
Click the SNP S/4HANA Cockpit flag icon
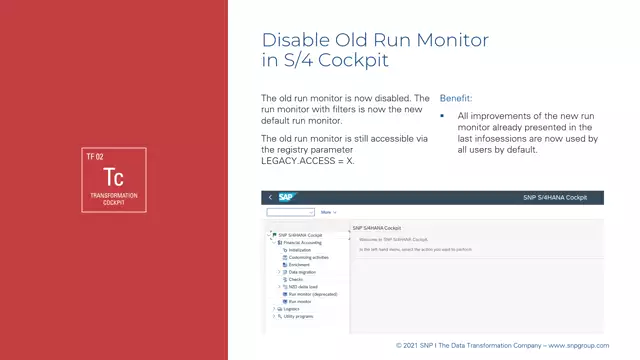pyautogui.click(x=275, y=235)
